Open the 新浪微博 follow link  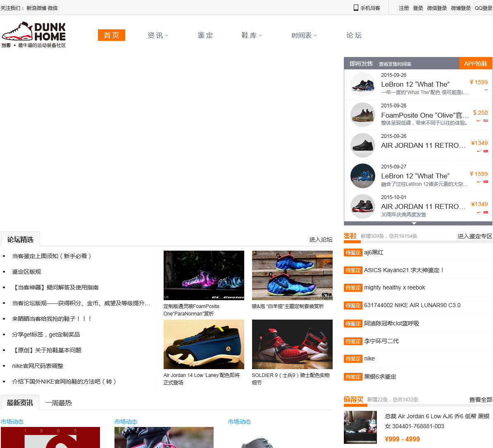(36, 8)
